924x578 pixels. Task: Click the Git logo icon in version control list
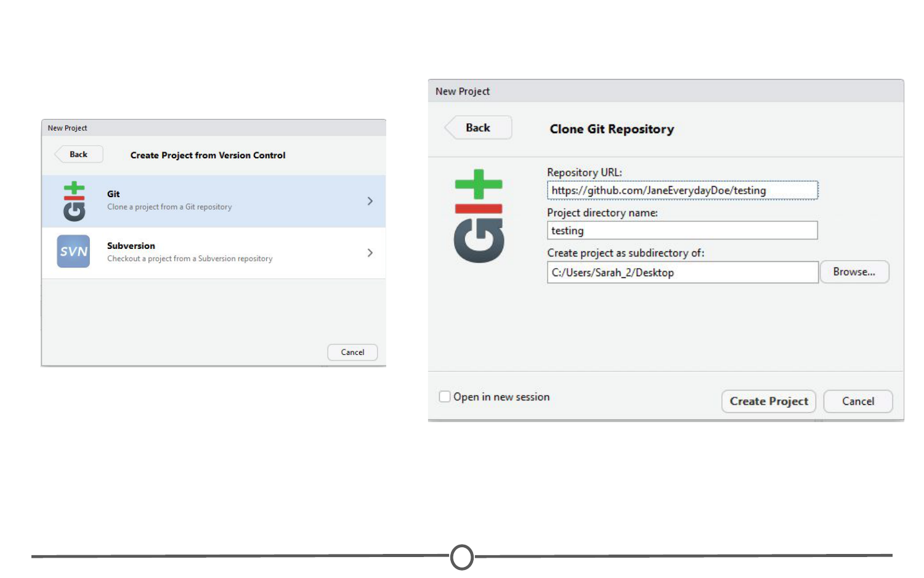pyautogui.click(x=74, y=201)
